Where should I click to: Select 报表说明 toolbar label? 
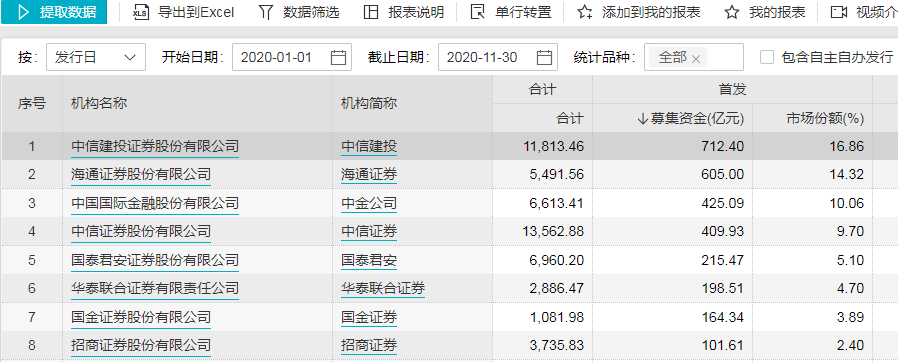point(416,12)
